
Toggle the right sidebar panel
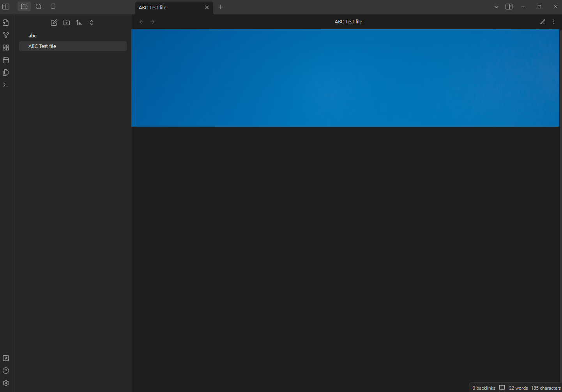coord(509,7)
